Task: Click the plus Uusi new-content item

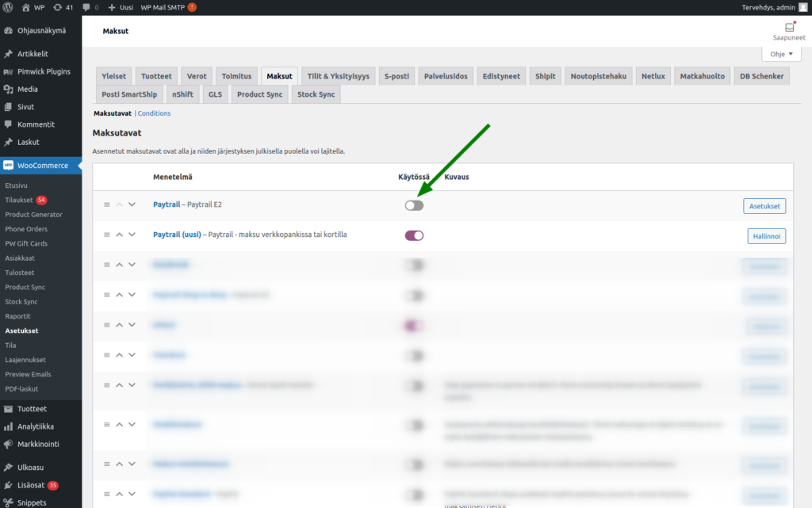Action: point(121,7)
